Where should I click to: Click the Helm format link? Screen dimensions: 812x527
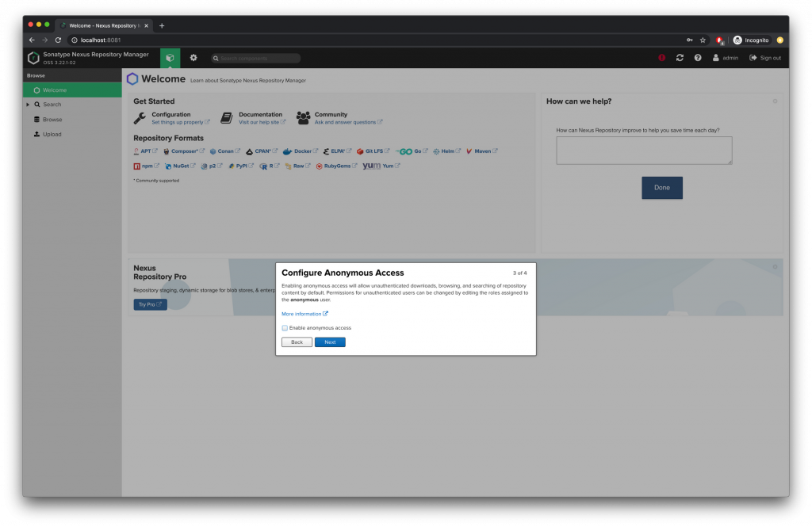(447, 151)
